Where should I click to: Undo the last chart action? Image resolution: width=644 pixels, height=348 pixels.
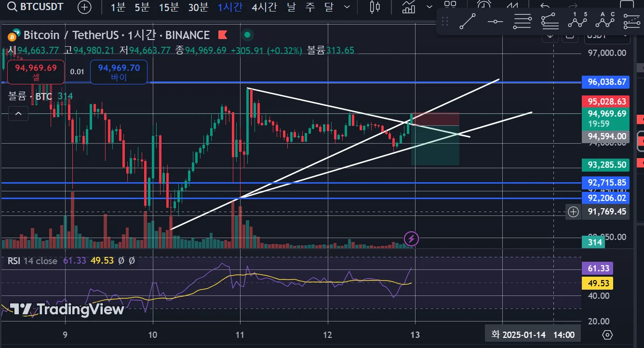545,6
